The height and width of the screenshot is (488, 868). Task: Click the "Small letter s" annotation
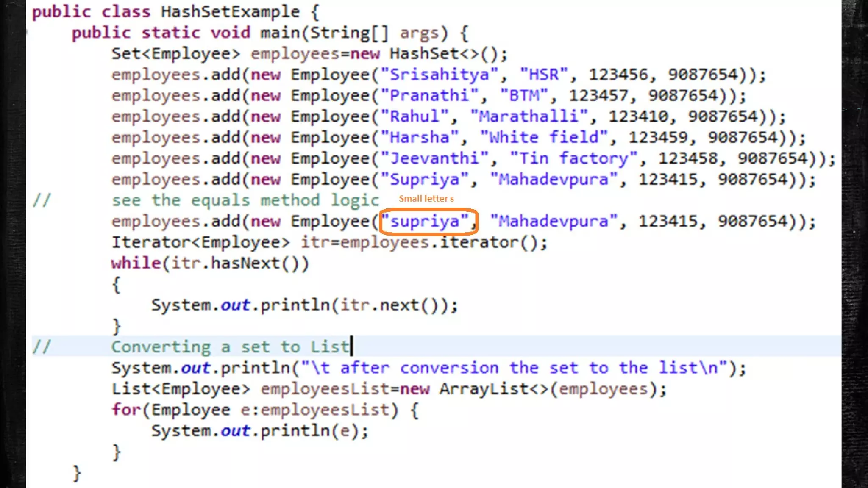pos(426,199)
